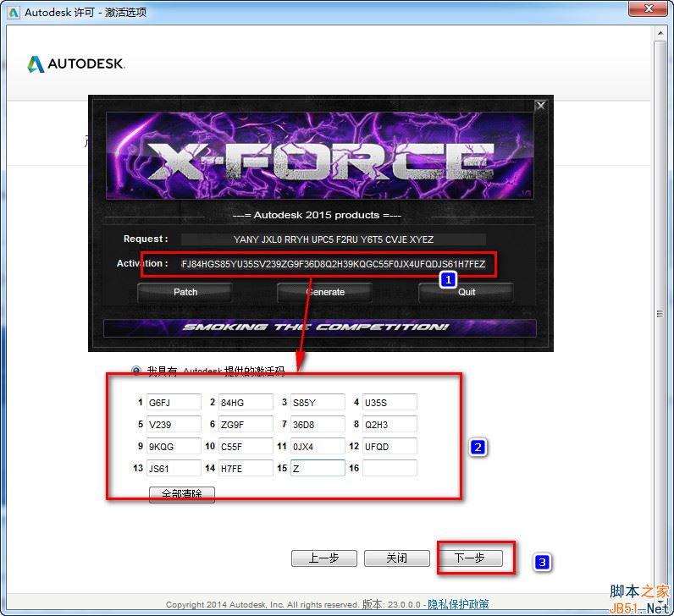Screen dimensions: 674x616
Task: Click the 下一步 next button
Action: click(x=470, y=558)
